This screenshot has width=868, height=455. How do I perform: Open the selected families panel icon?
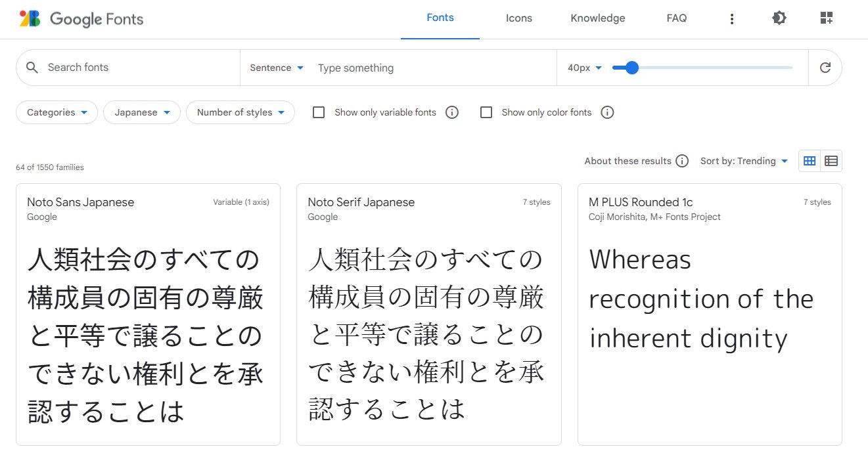tap(827, 18)
